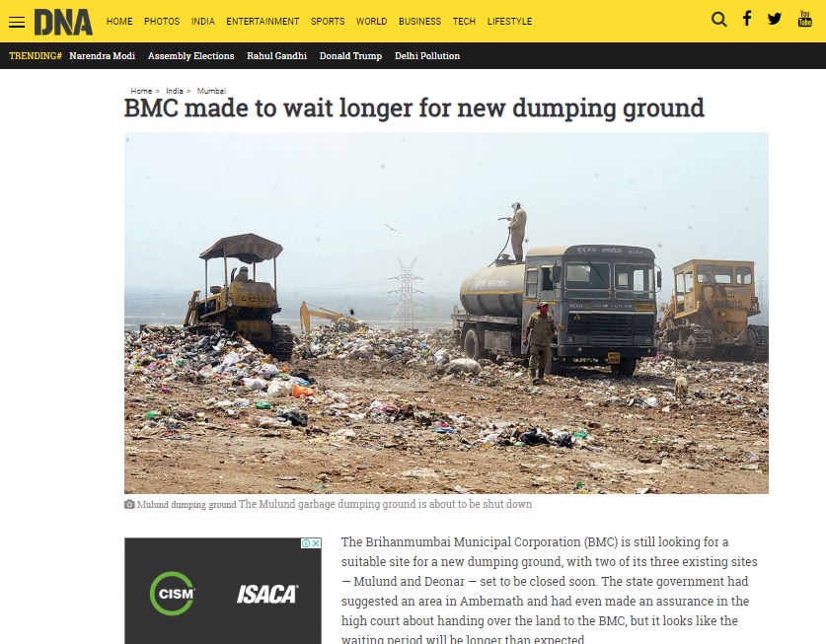
Task: Click the DNA logo
Action: [63, 22]
